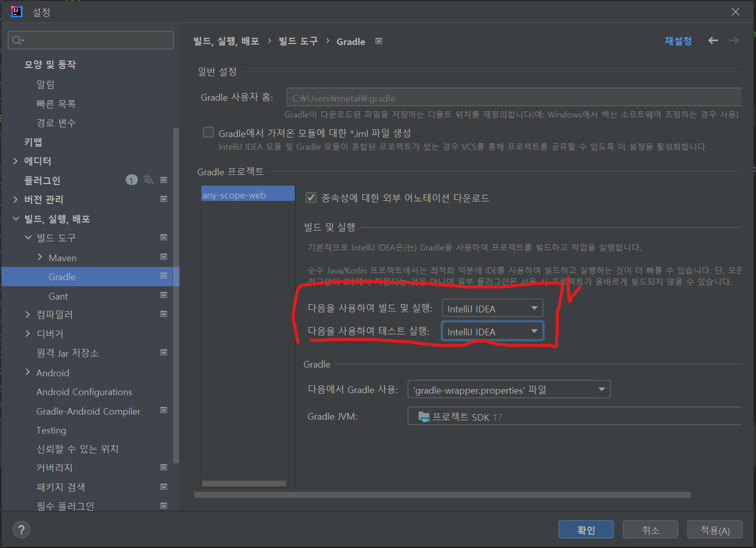Click the translate icon in 플러그인 row
This screenshot has height=548, width=756.
148,179
